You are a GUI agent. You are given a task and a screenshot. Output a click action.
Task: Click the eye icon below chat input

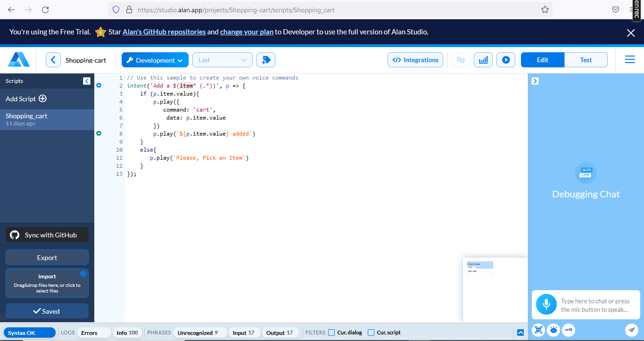tap(553, 330)
